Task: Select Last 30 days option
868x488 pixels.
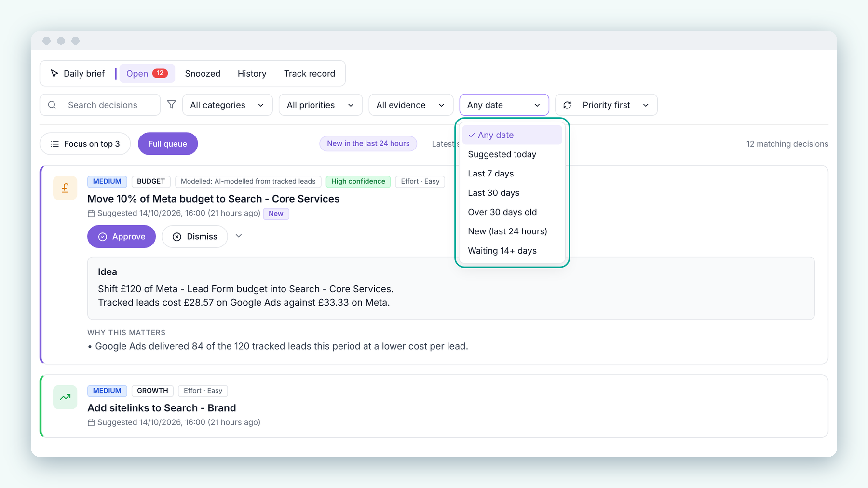Action: [x=512, y=193]
